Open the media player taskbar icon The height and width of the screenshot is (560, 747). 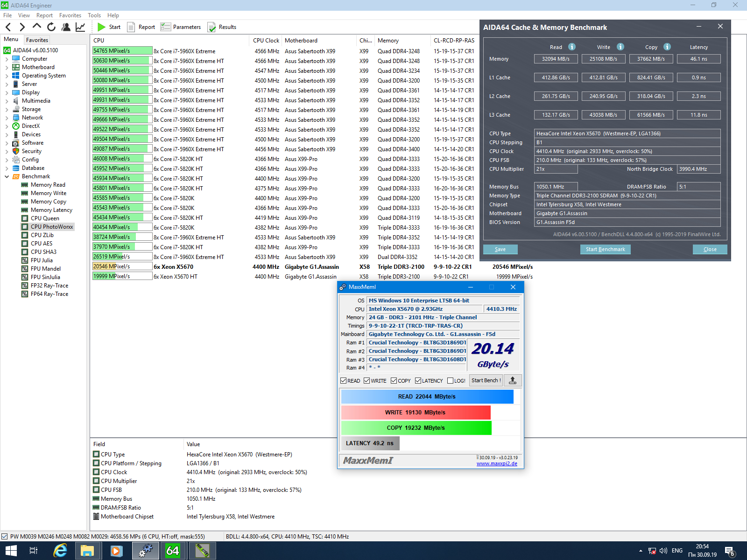116,551
